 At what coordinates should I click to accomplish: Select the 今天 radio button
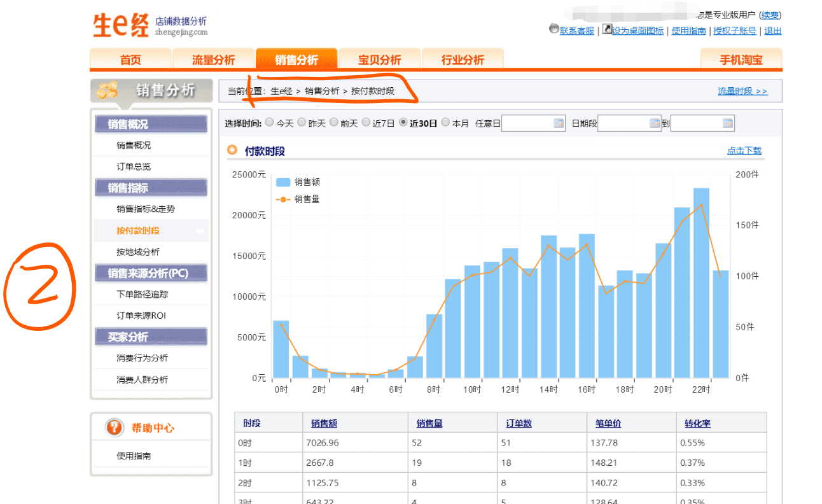270,122
